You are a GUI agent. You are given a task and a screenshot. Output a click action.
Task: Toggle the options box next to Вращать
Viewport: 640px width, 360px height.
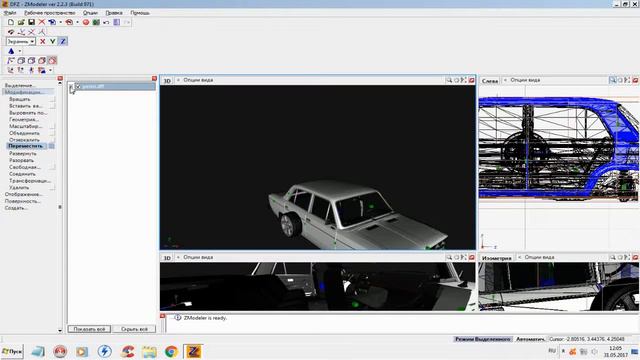point(52,99)
